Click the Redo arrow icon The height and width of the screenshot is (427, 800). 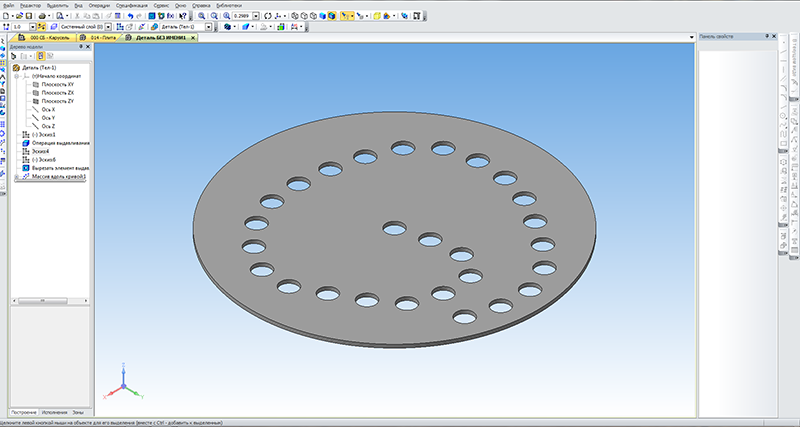[139, 16]
